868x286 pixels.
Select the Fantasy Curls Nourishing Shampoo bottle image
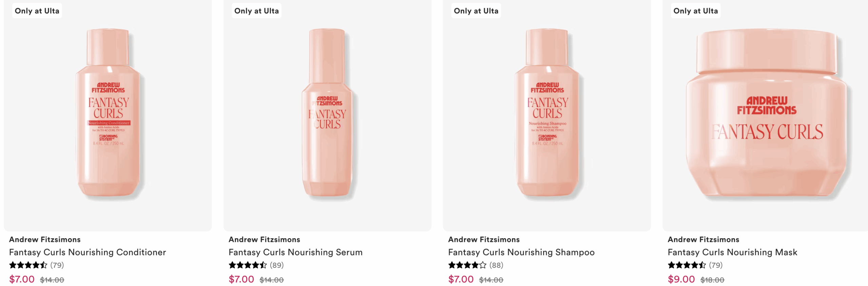point(547,114)
